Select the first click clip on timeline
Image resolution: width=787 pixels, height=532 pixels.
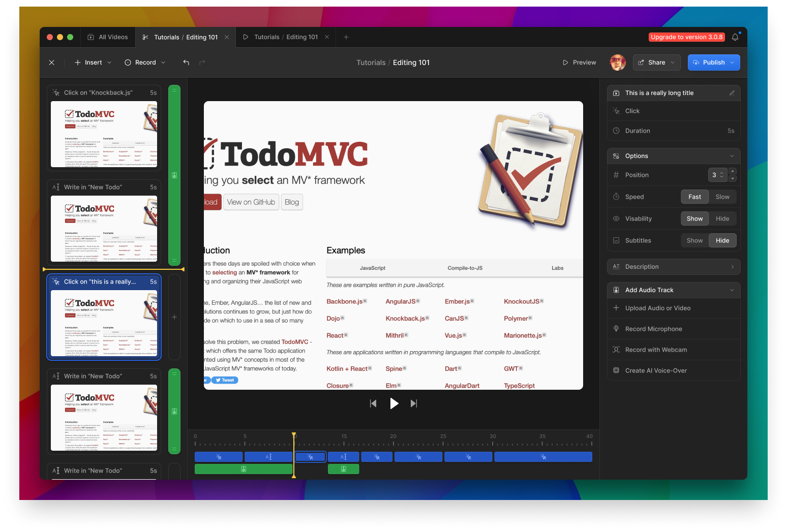coord(219,457)
